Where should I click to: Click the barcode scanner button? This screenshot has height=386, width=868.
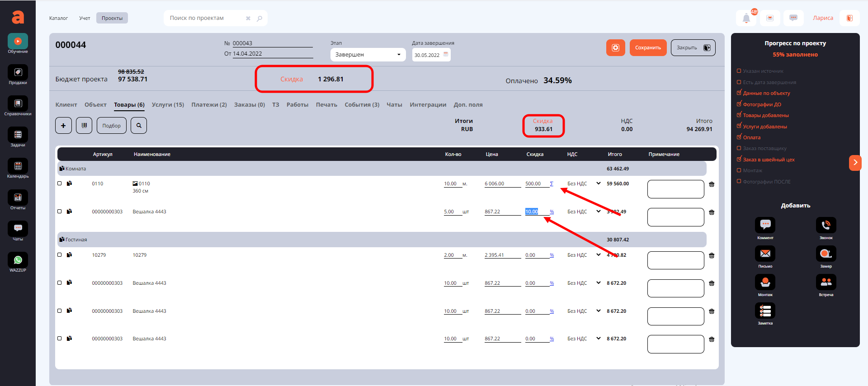tap(84, 125)
